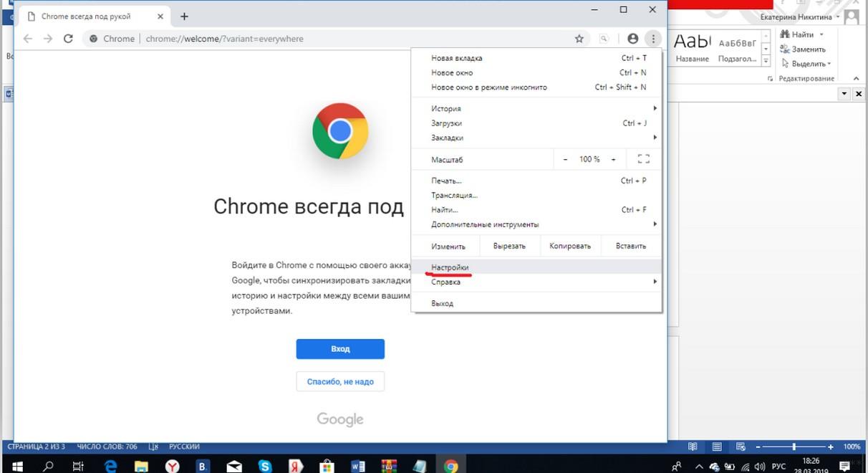Increase zoom with plus in Масштаб row

613,159
